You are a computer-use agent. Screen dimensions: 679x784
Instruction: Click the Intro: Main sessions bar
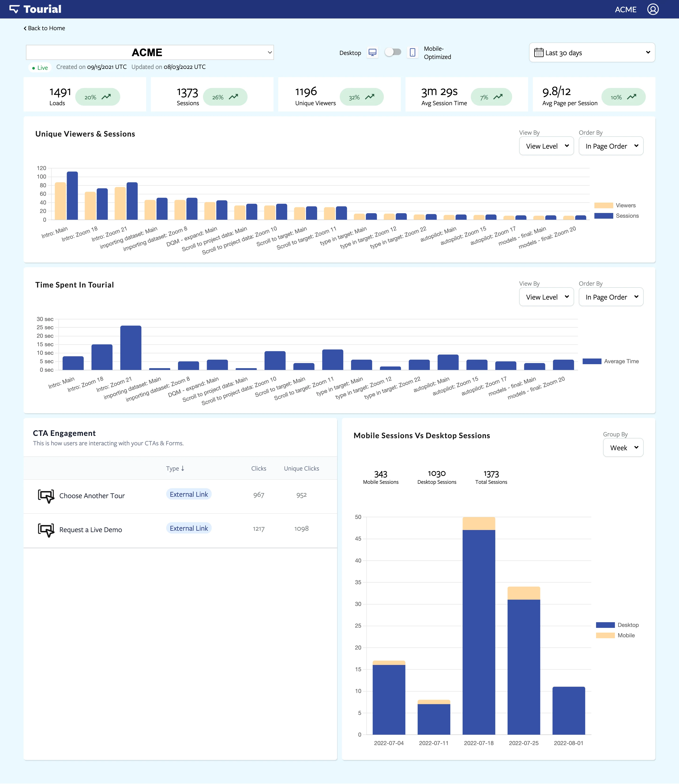(72, 196)
